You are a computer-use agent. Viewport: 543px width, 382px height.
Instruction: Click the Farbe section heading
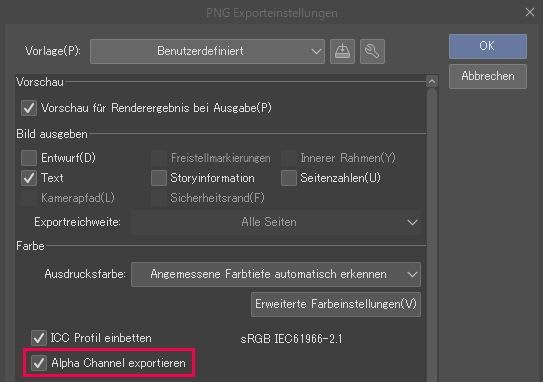click(30, 246)
